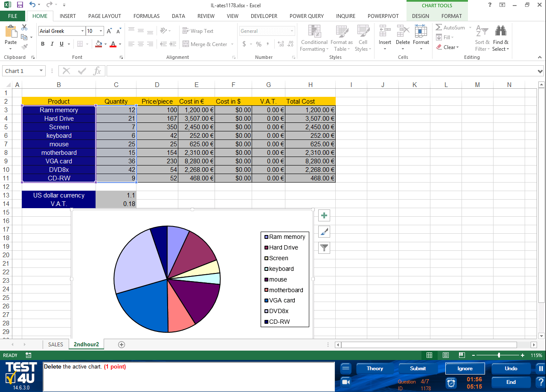Click the Format Painter brush icon
The height and width of the screenshot is (392, 546).
24,47
